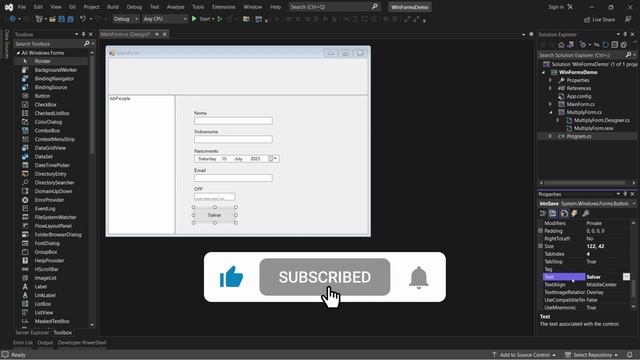Select DataGridView in Toolbox
The width and height of the screenshot is (640, 360).
[x=50, y=148]
